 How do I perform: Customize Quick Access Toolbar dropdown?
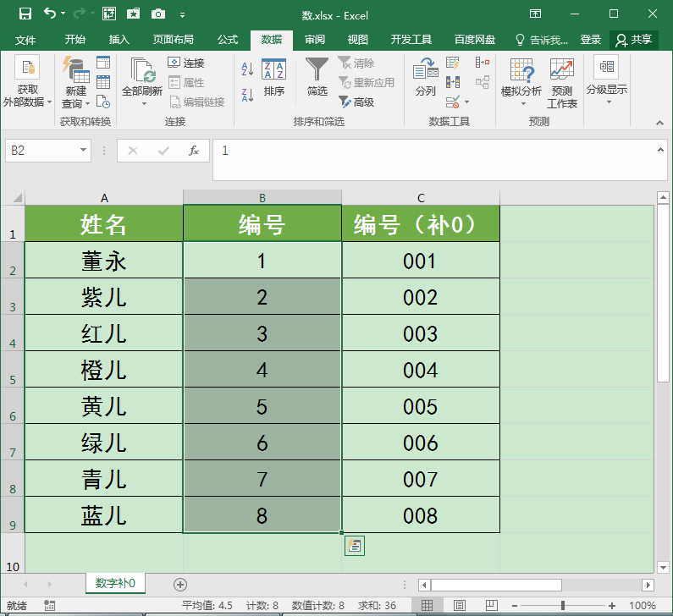[x=182, y=15]
